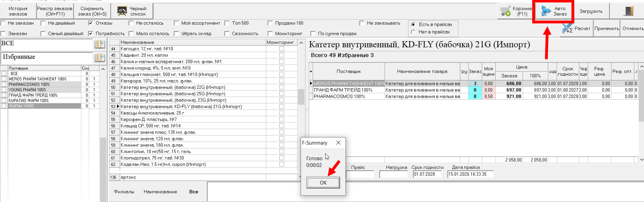Enable Мой ассортимент filter
This screenshot has width=644, height=202.
click(x=176, y=23)
